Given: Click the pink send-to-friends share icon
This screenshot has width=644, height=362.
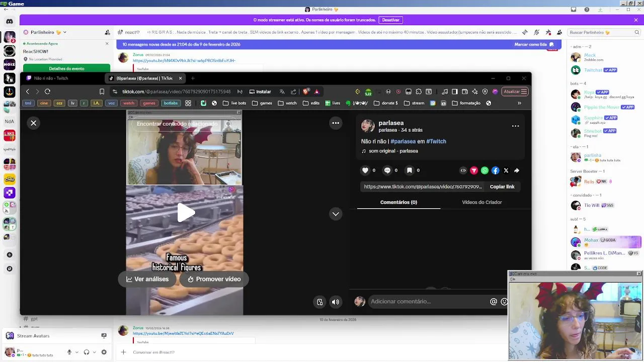Looking at the screenshot, I should (474, 170).
